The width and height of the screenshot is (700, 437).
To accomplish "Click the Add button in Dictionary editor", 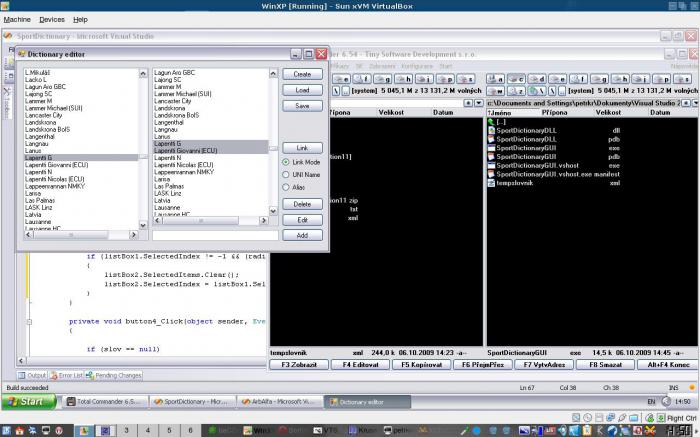I will coord(302,235).
